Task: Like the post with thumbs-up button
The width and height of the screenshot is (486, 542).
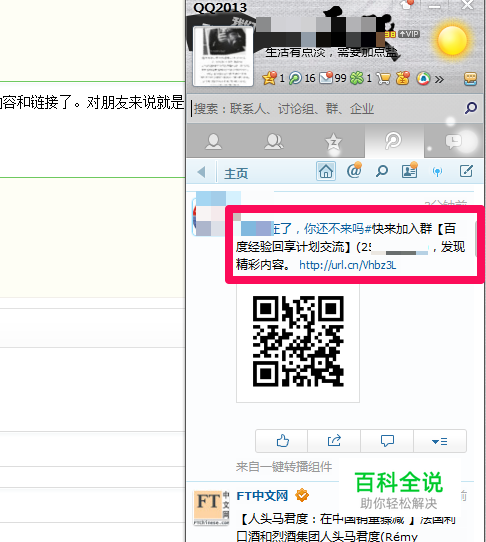Action: click(x=282, y=441)
